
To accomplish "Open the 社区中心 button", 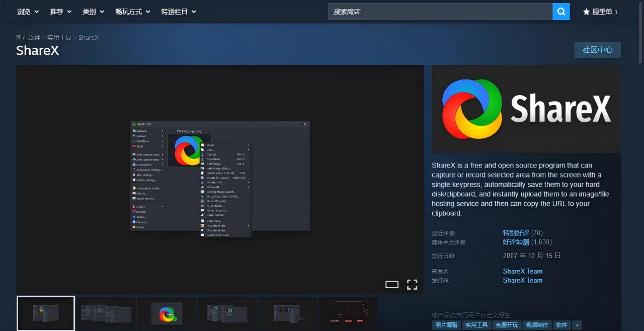I will click(x=598, y=50).
